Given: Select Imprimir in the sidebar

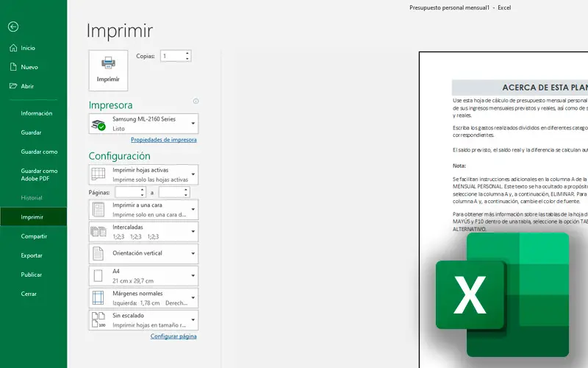Looking at the screenshot, I should tap(33, 217).
